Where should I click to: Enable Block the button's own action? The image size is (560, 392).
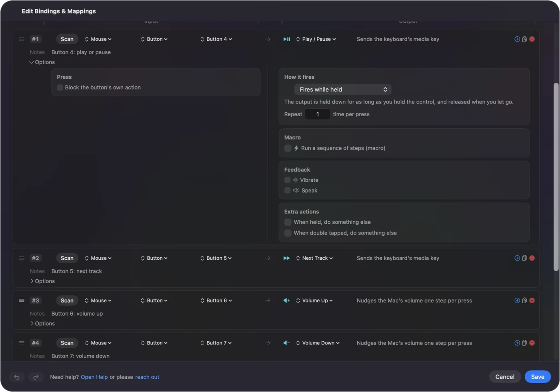60,88
